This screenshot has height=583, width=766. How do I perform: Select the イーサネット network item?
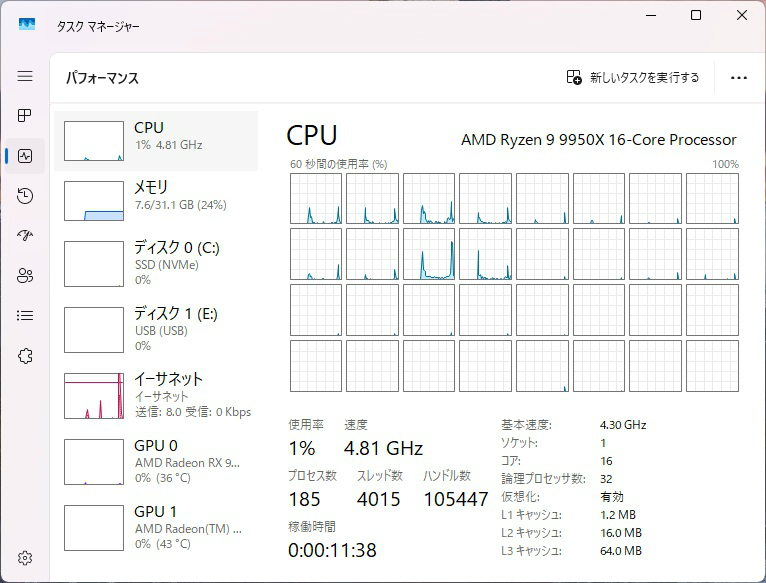(156, 394)
